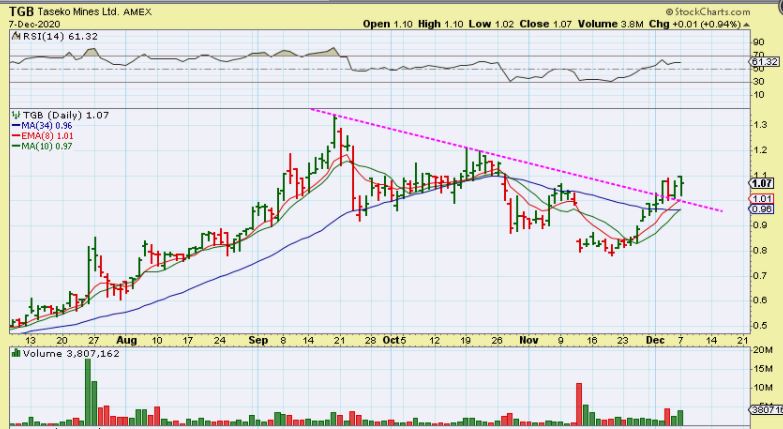Click the candlestick icon beside RSI(14) label

pos(16,36)
